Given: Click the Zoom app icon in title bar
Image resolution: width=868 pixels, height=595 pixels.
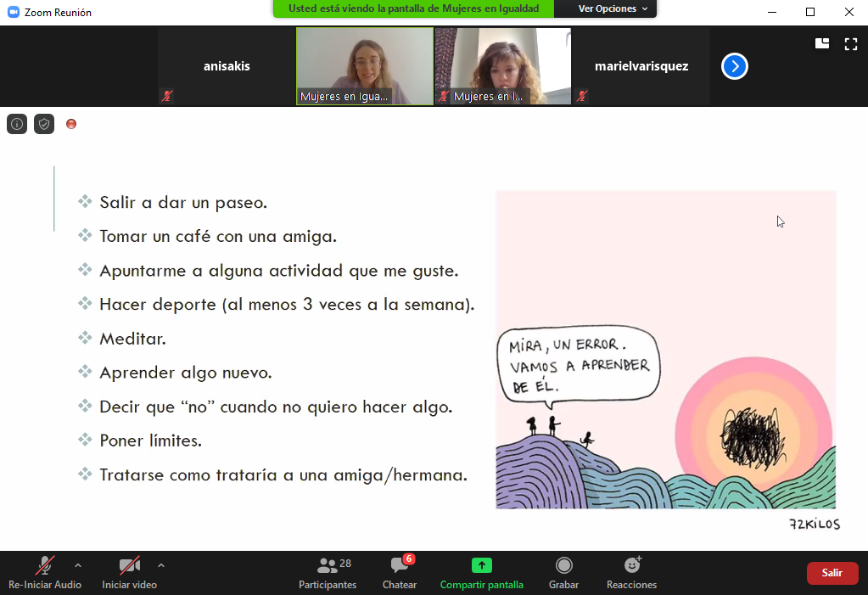Looking at the screenshot, I should tap(14, 12).
